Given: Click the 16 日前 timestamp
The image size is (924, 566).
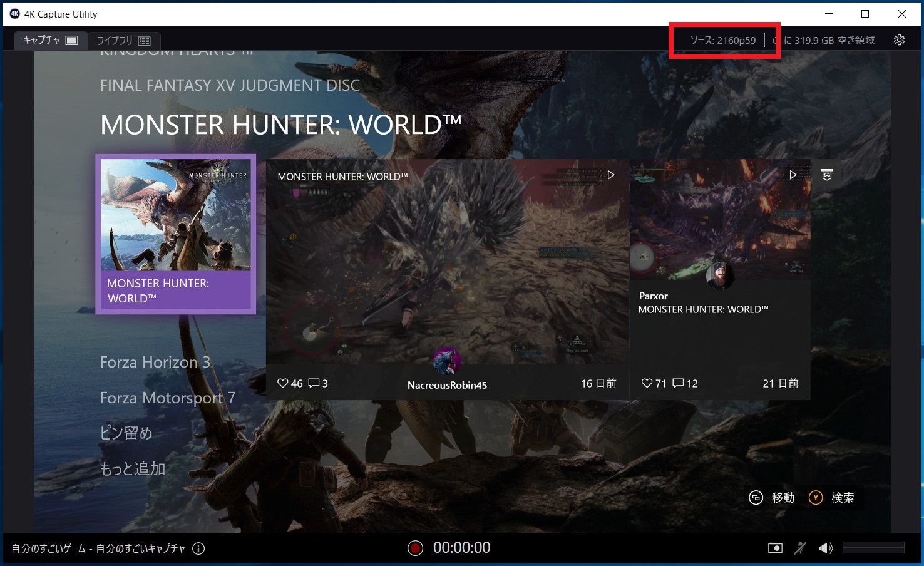Looking at the screenshot, I should [x=598, y=383].
